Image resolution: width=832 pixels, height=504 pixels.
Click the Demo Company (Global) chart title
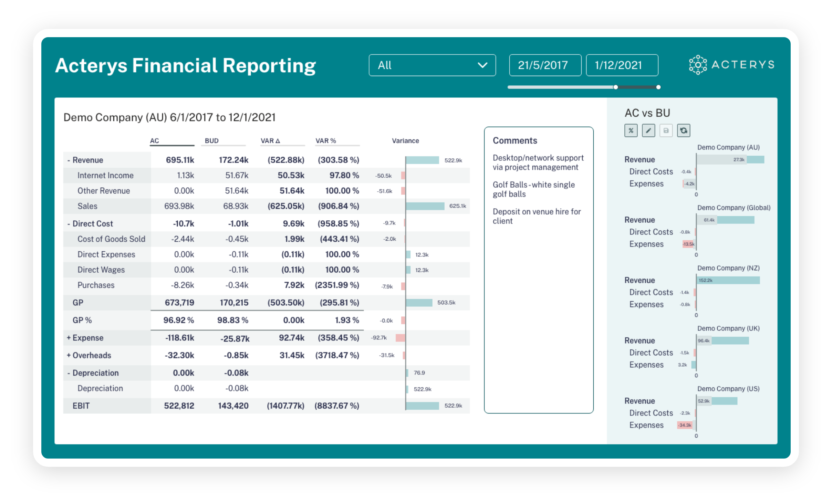[x=734, y=208]
